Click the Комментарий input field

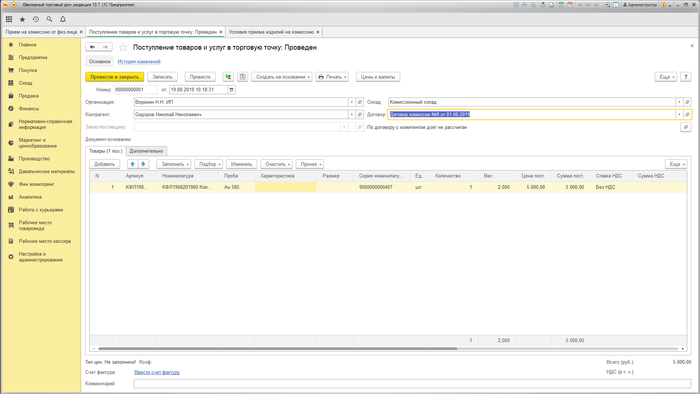tap(412, 383)
